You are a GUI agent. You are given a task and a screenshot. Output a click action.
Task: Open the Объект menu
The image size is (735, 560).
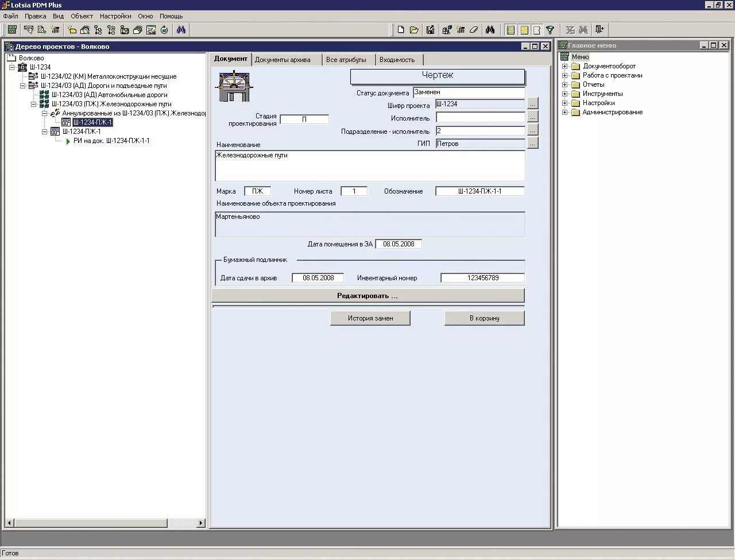(x=82, y=16)
